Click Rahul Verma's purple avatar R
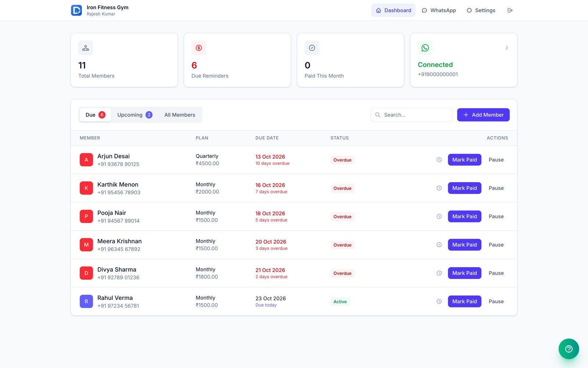This screenshot has width=588, height=368. pos(86,301)
